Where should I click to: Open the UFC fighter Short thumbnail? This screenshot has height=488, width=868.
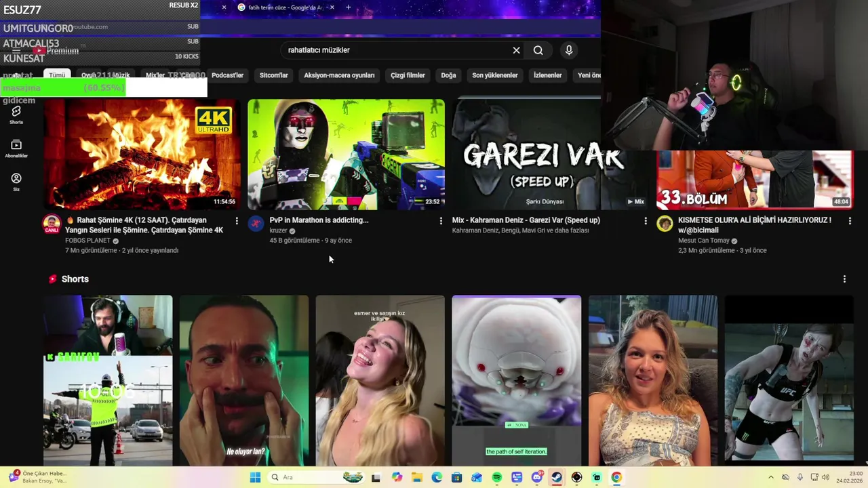[789, 380]
